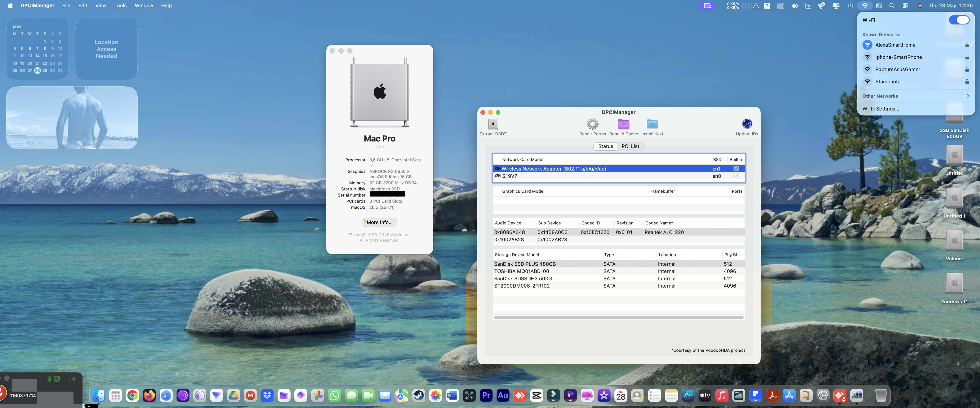Click the Time Machine menu bar icon
This screenshot has width=980, height=408.
point(850,5)
